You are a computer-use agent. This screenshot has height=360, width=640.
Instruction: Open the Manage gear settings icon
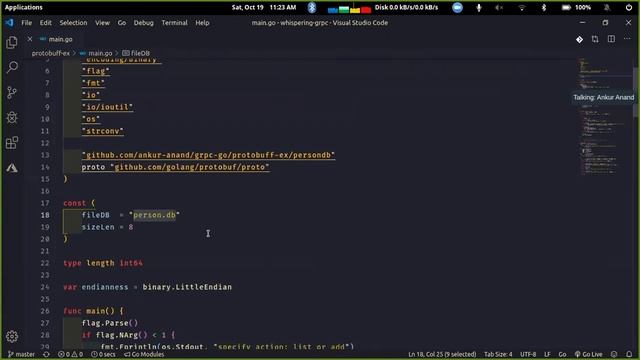point(12,336)
